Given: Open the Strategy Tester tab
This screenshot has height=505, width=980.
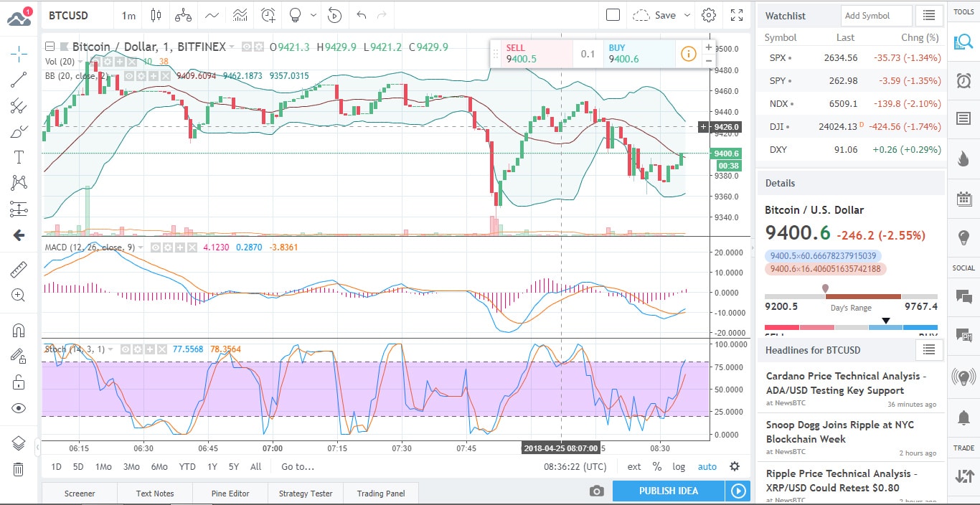Looking at the screenshot, I should coord(306,494).
